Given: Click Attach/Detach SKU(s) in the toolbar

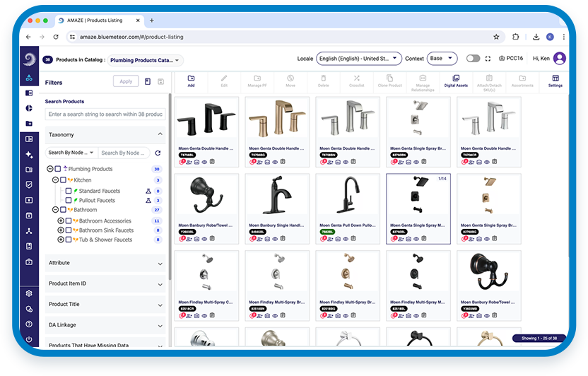Looking at the screenshot, I should tap(489, 83).
